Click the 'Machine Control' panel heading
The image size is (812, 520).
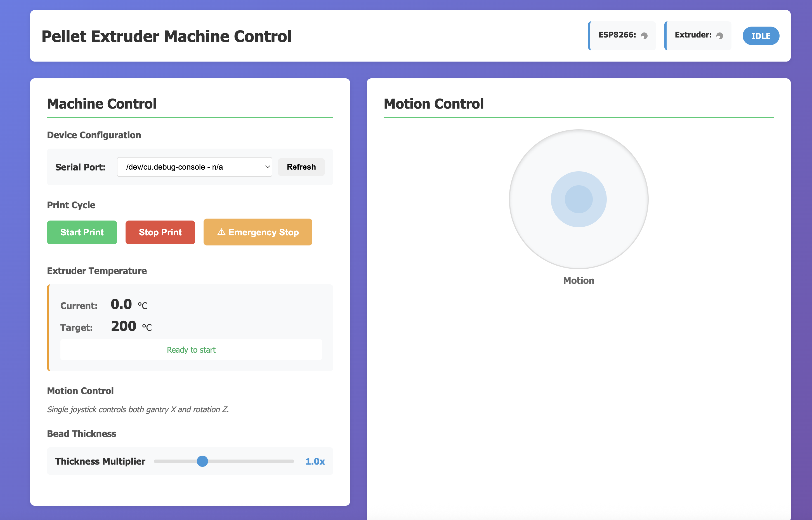pyautogui.click(x=101, y=104)
